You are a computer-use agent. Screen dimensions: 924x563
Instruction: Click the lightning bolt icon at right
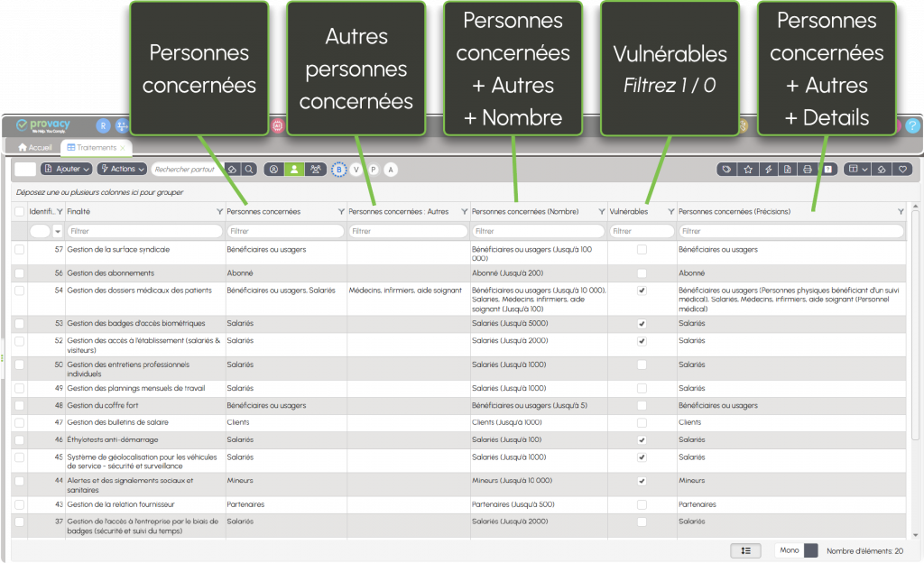point(768,169)
